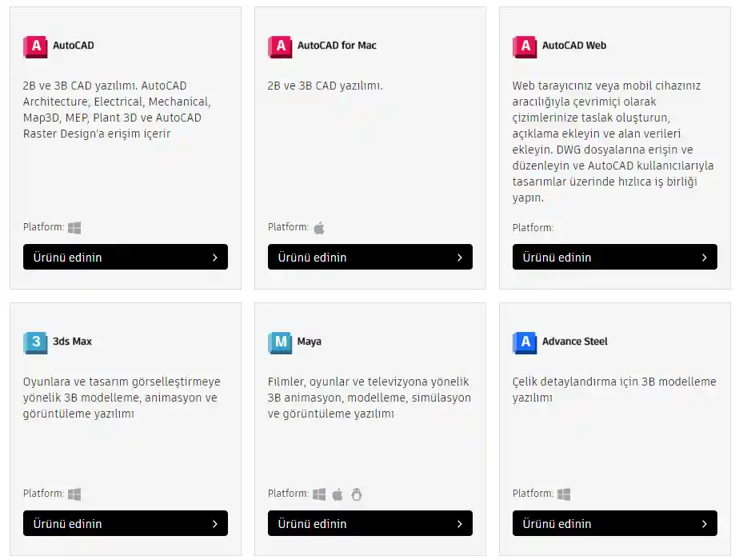Open the Advance Steel title link
The width and height of the screenshot is (739, 560).
click(x=574, y=342)
